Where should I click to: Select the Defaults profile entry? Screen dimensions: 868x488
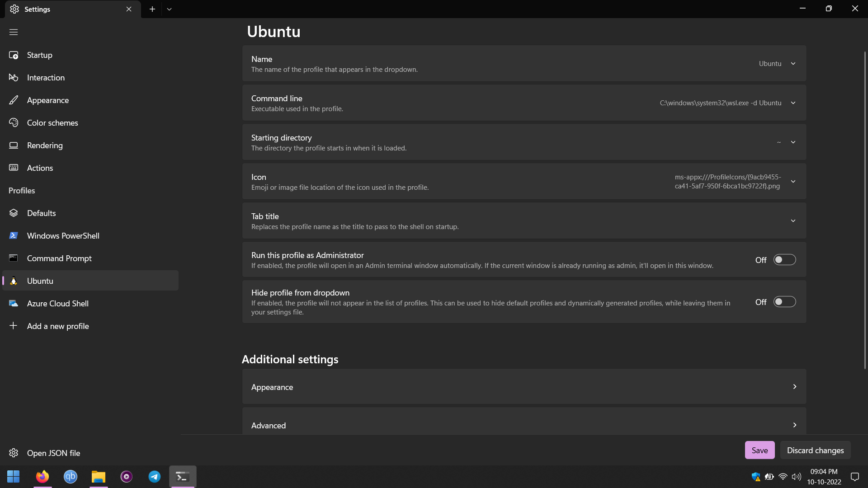click(x=41, y=213)
